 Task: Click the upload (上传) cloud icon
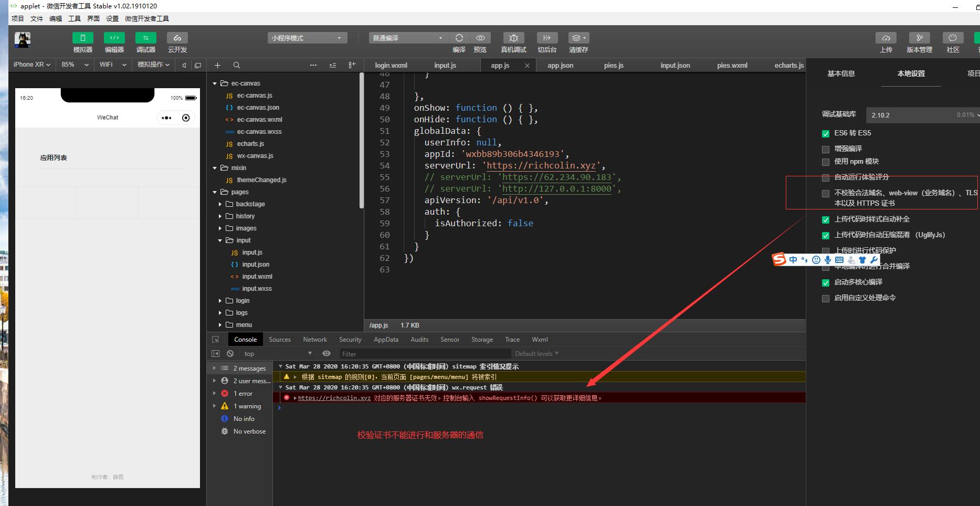(886, 38)
